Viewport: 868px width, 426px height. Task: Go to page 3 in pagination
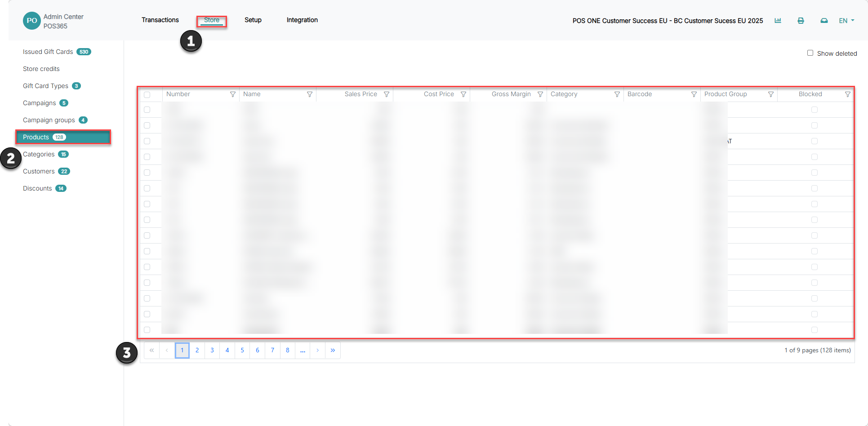pos(212,350)
